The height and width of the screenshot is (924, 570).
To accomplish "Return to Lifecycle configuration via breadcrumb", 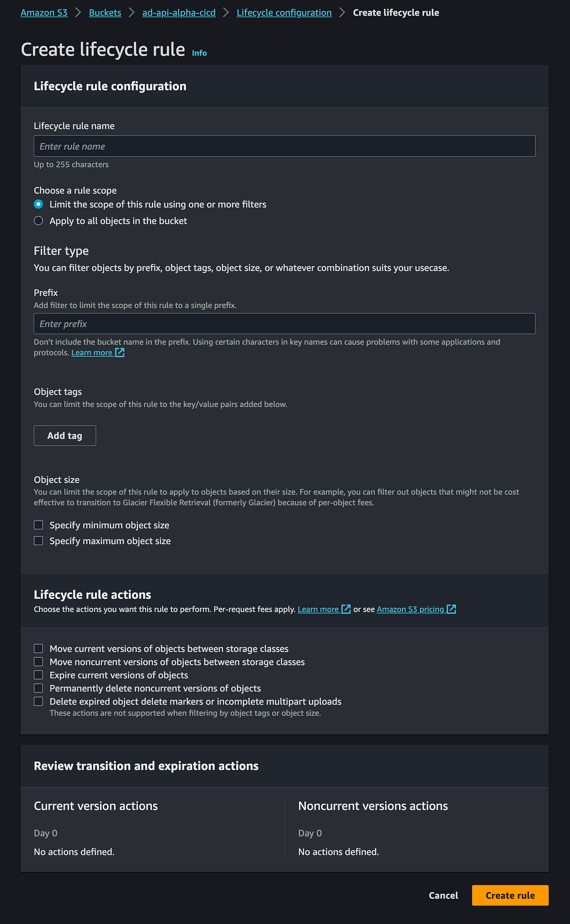I will [x=284, y=12].
